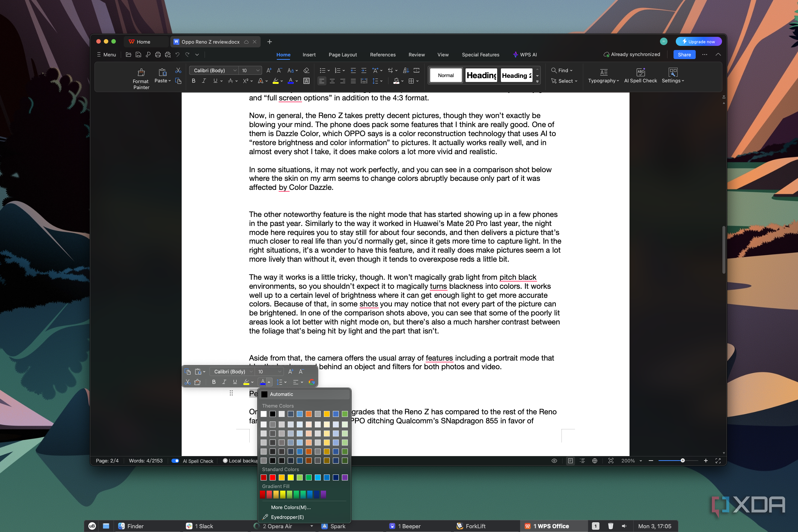
Task: Click More Colors(M)... option
Action: coord(291,507)
